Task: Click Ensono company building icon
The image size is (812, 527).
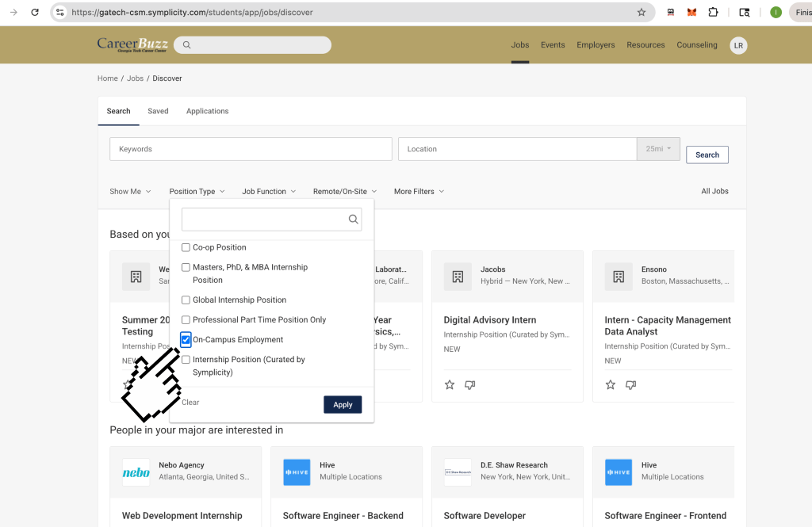Action: coord(619,277)
